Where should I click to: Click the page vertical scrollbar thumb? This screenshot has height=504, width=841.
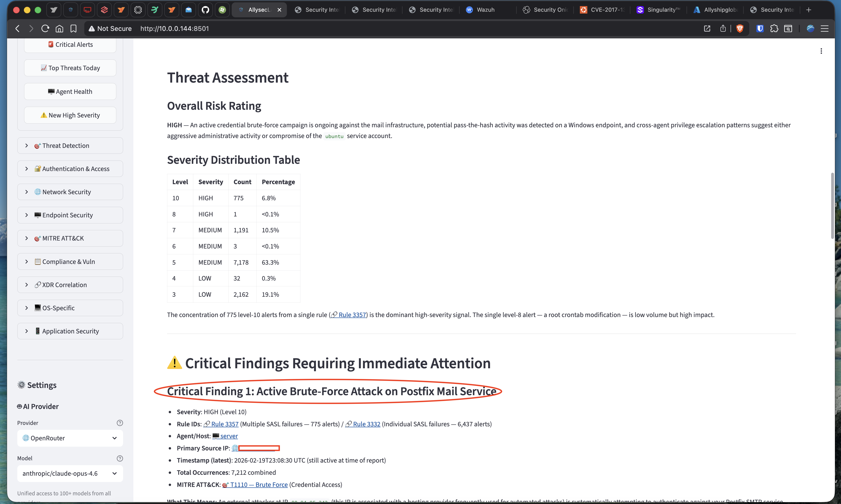click(832, 205)
